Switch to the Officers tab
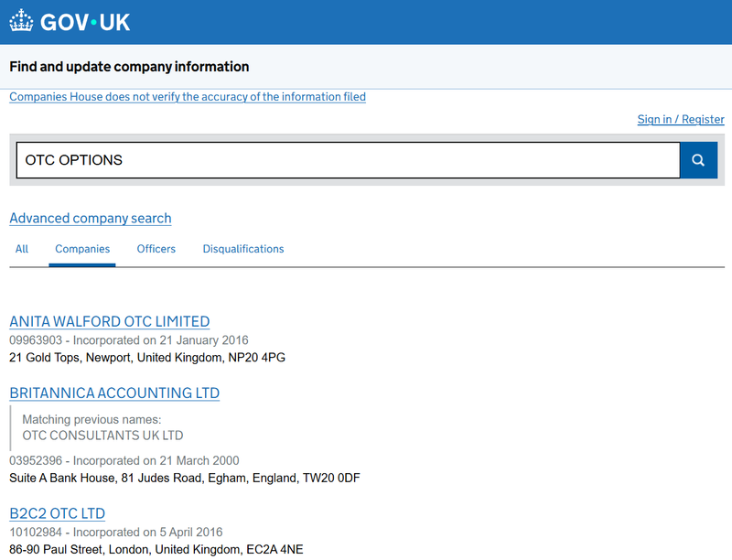The image size is (732, 560). [156, 249]
